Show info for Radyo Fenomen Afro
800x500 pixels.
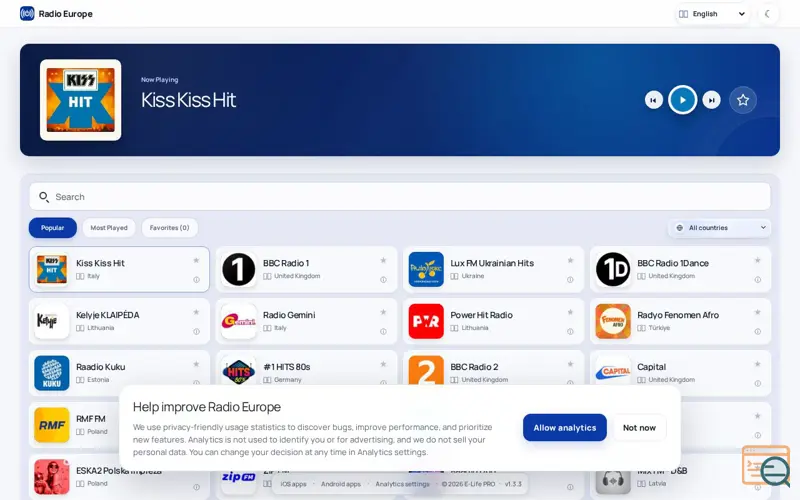(x=758, y=332)
